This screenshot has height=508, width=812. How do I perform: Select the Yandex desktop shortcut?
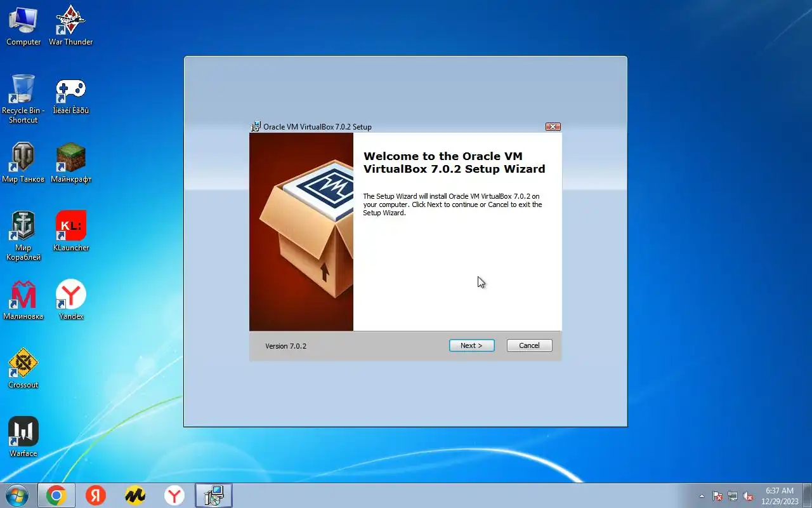(x=71, y=300)
